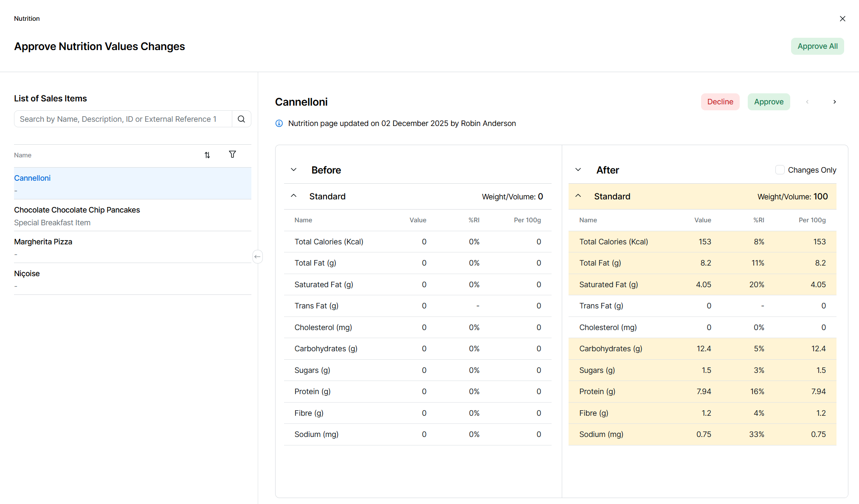
Task: Collapse the Before section chevron
Action: click(x=293, y=170)
